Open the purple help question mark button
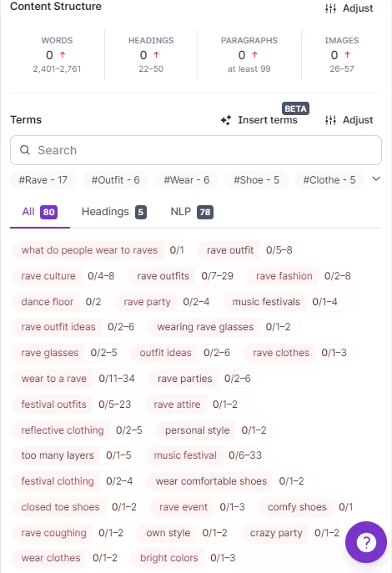 tap(366, 542)
